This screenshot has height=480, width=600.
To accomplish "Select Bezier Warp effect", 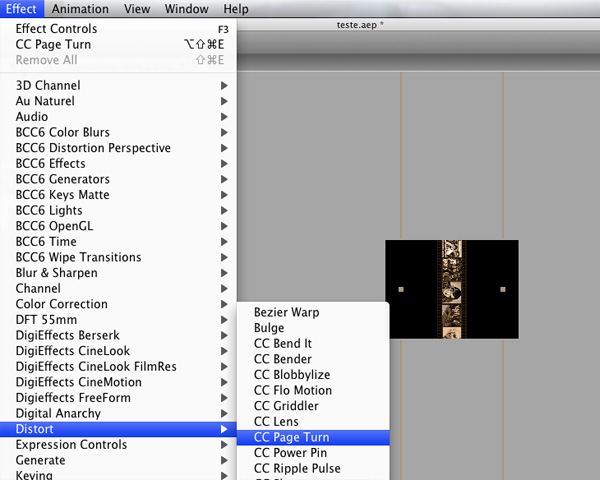I will (286, 312).
